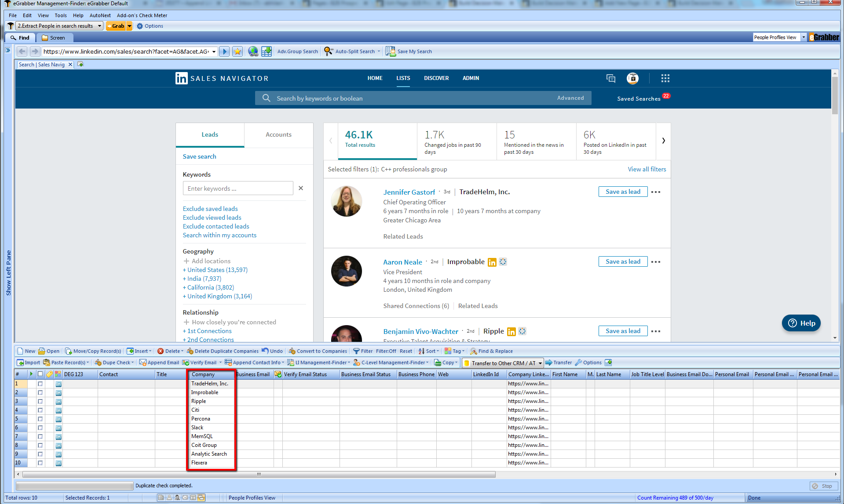Click Import in lower toolbar
The image size is (844, 504).
tap(28, 363)
